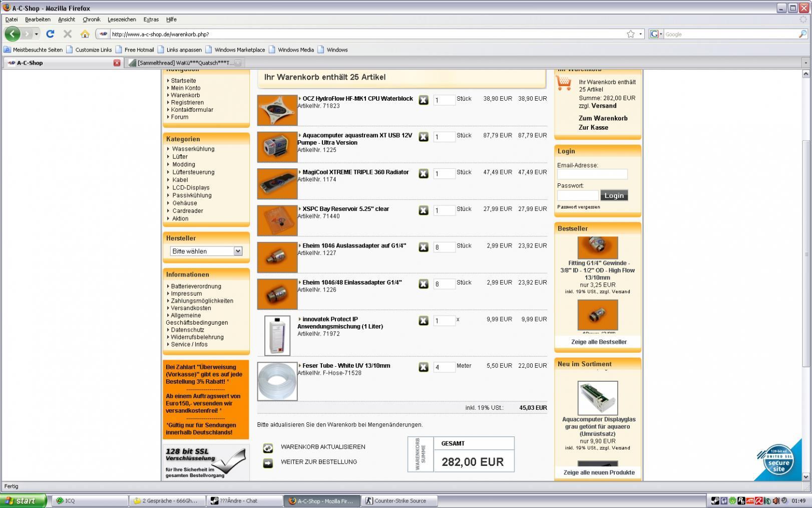Remove innovatek Protect IP from cart
This screenshot has width=812, height=508.
pyautogui.click(x=424, y=321)
